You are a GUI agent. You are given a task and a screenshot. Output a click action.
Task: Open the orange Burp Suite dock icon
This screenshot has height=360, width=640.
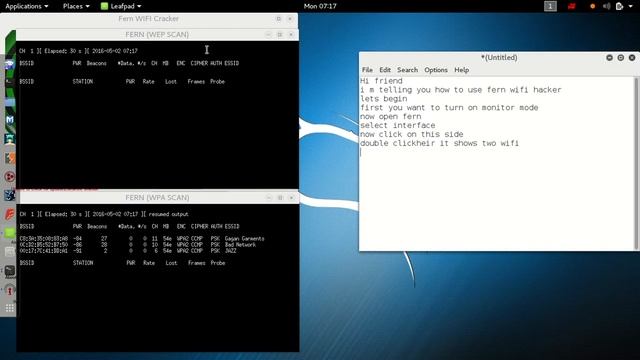10,158
